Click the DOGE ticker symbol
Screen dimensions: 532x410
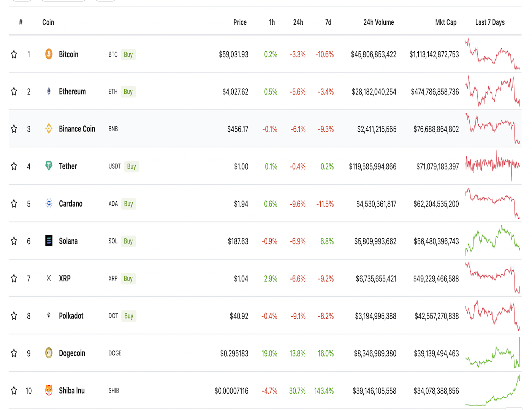(x=115, y=353)
